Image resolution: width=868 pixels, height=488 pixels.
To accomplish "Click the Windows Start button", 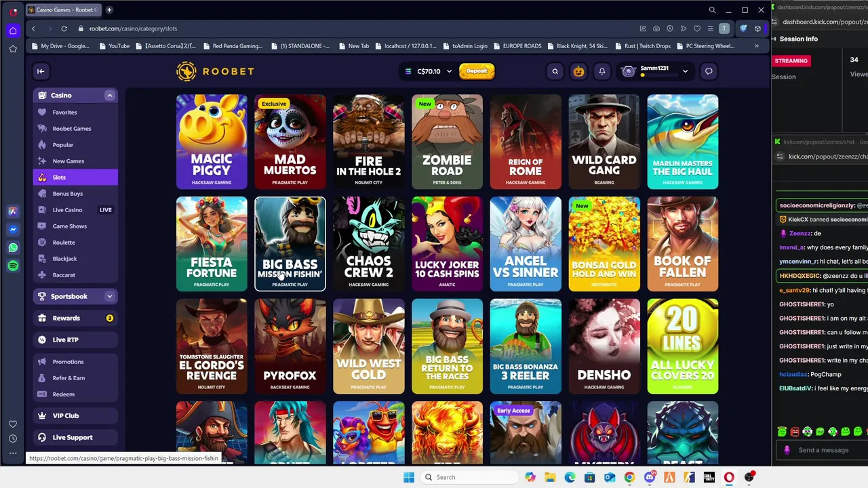I will [x=409, y=477].
